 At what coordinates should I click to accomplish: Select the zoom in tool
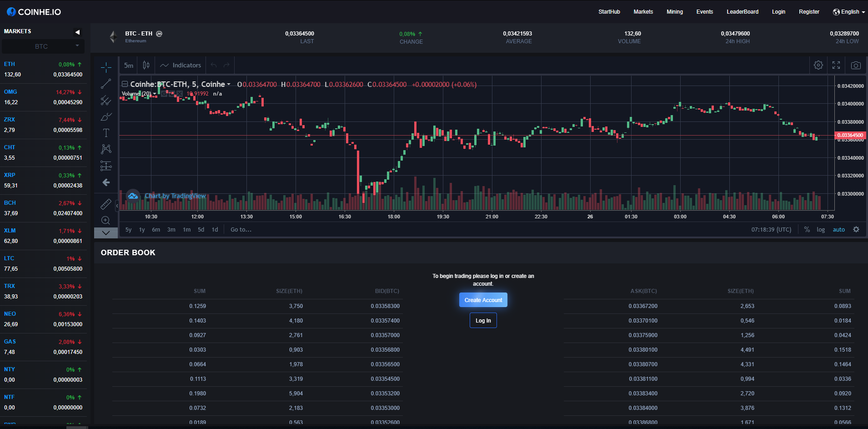pyautogui.click(x=106, y=220)
